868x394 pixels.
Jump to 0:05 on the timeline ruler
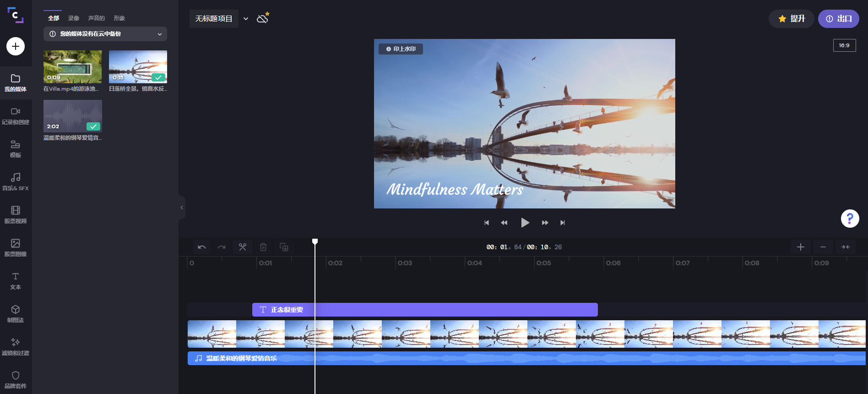(x=543, y=263)
